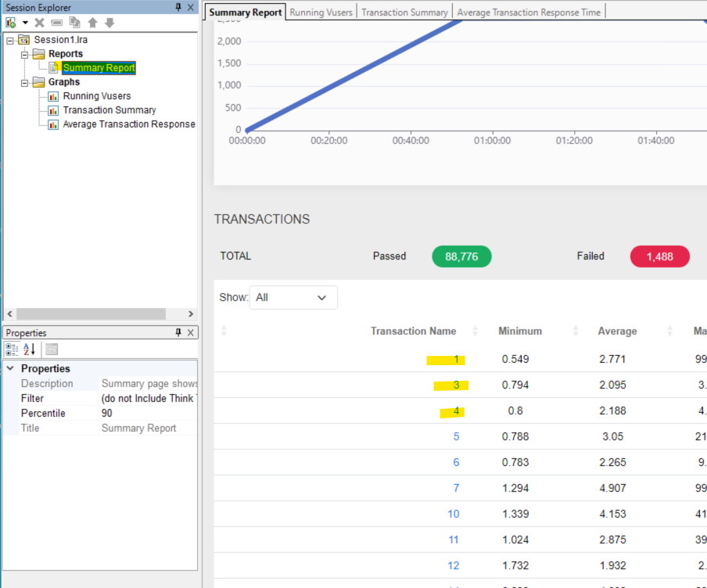The height and width of the screenshot is (588, 707).
Task: Switch to the Summary Report tab
Action: point(246,13)
